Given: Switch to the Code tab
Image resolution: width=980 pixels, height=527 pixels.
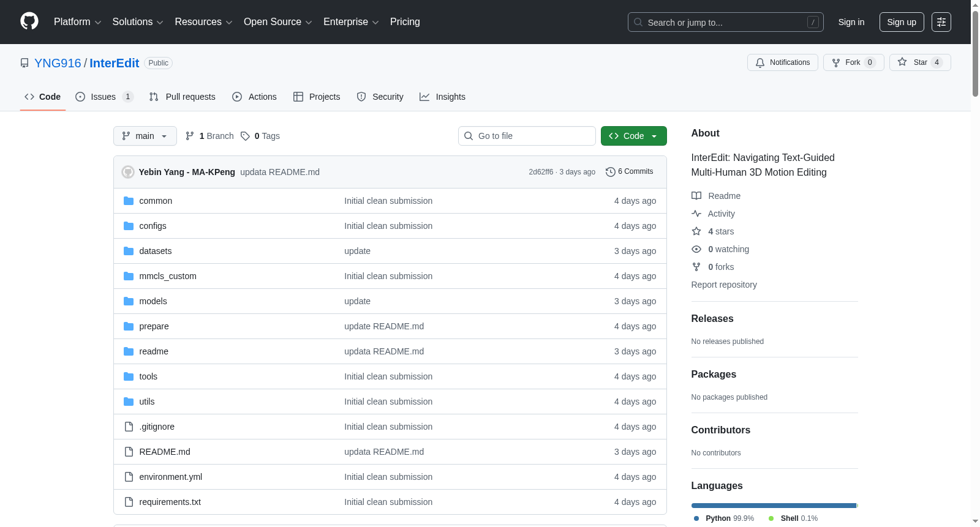Looking at the screenshot, I should 43,97.
